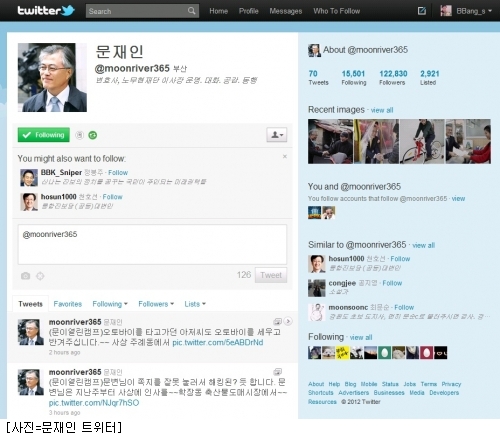Click the second mutual follower avatar
The height and width of the screenshot is (439, 500).
(328, 213)
